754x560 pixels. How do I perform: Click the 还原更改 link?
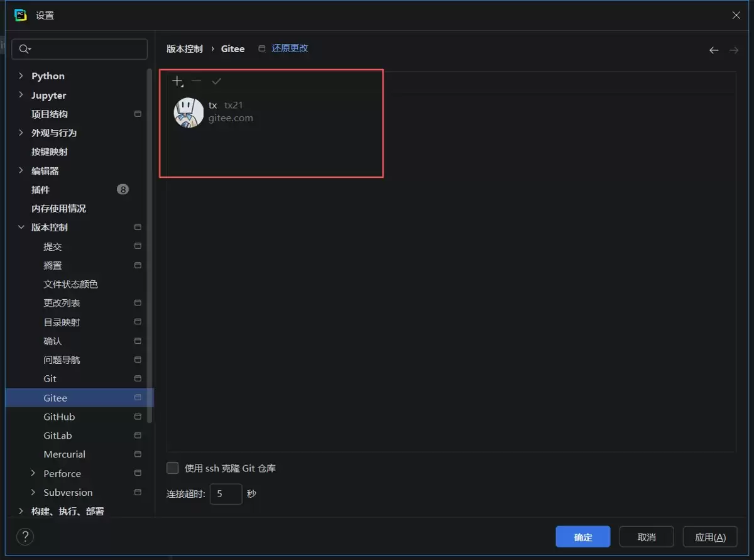290,48
